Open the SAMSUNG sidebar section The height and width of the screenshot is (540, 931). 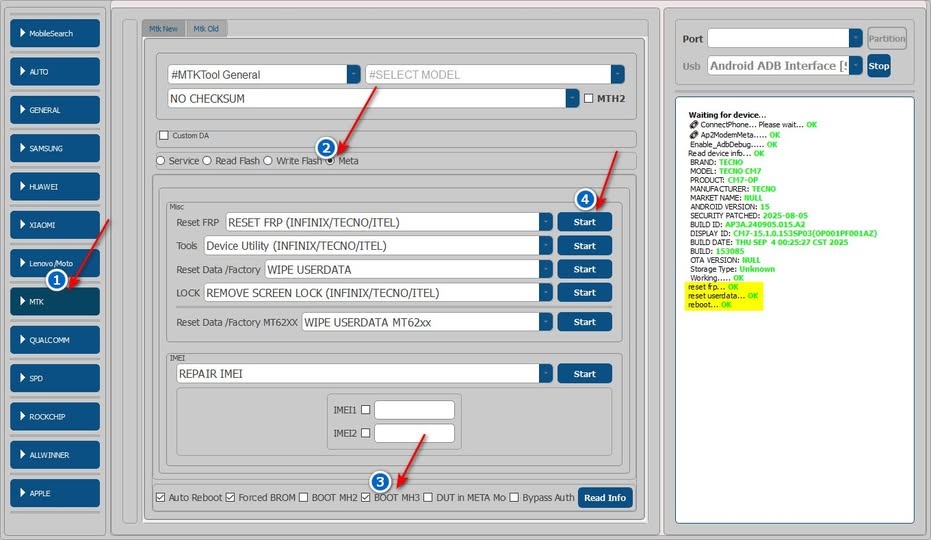tap(56, 148)
